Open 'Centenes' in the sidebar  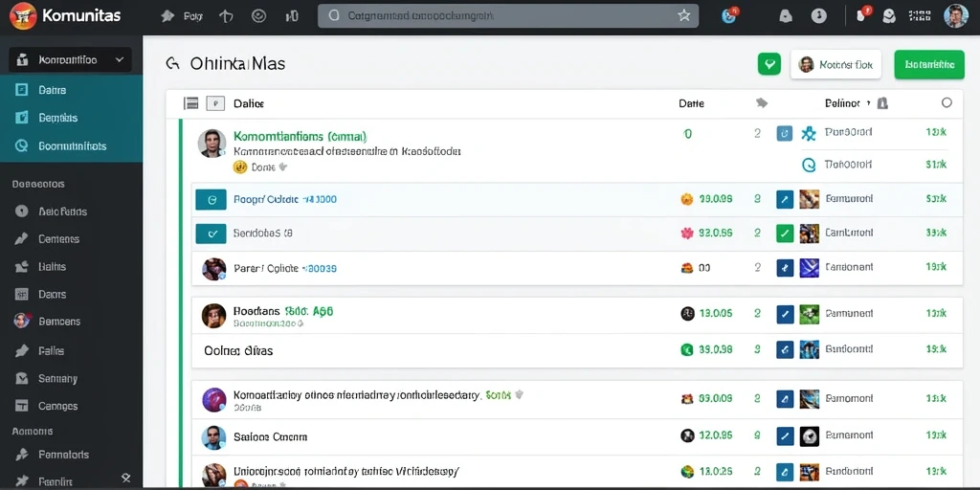coord(58,238)
